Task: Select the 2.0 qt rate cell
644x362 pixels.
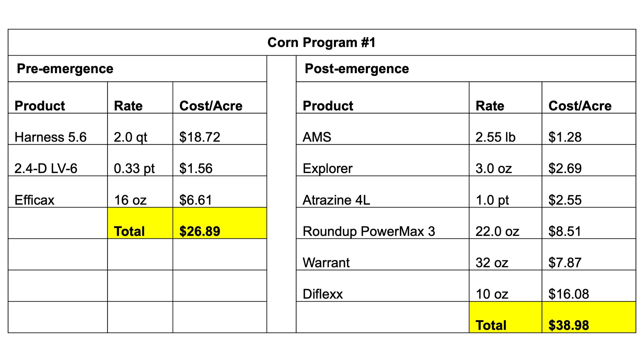Action: point(140,129)
